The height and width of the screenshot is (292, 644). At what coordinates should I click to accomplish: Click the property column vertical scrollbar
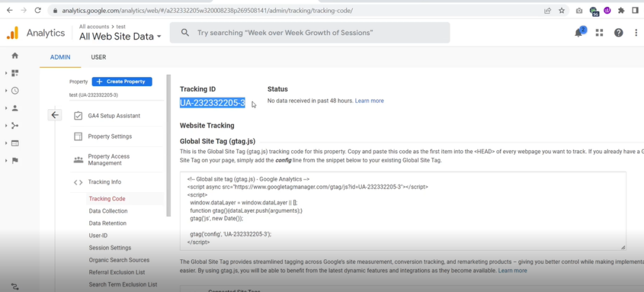point(168,146)
